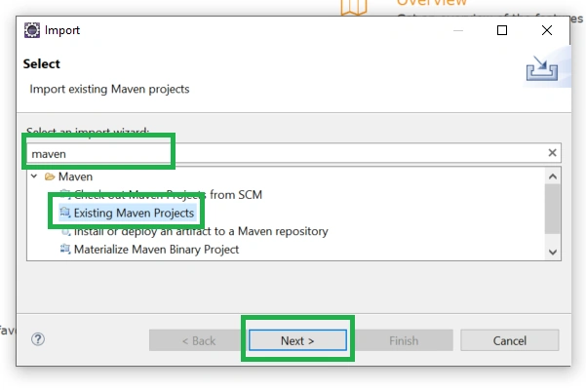The height and width of the screenshot is (392, 586).
Task: Click the Cancel button
Action: 509,340
